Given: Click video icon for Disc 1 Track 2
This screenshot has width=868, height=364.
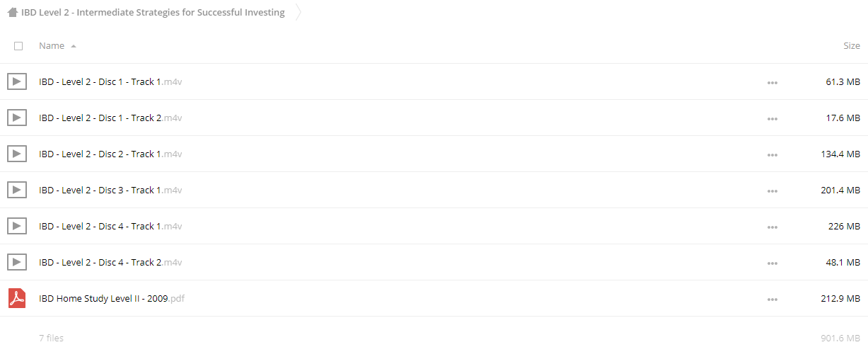Looking at the screenshot, I should 17,118.
